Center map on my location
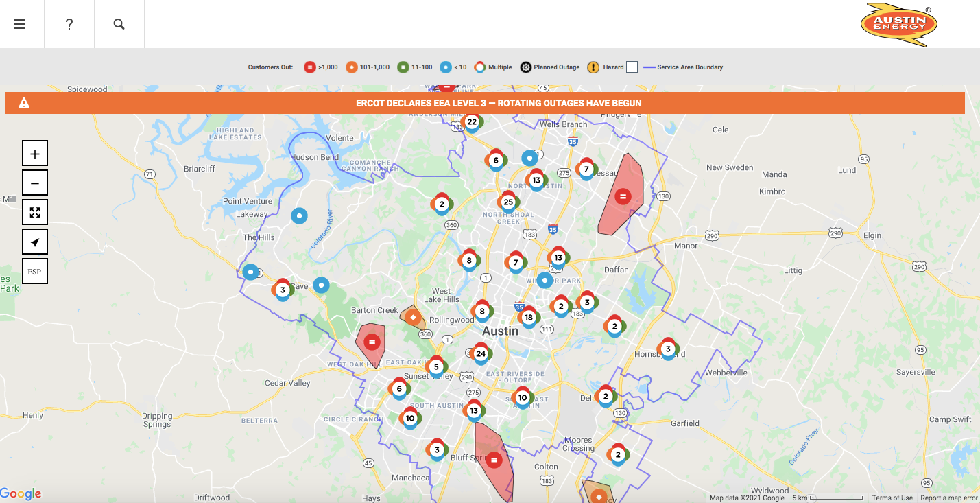This screenshot has width=980, height=503. pos(35,242)
